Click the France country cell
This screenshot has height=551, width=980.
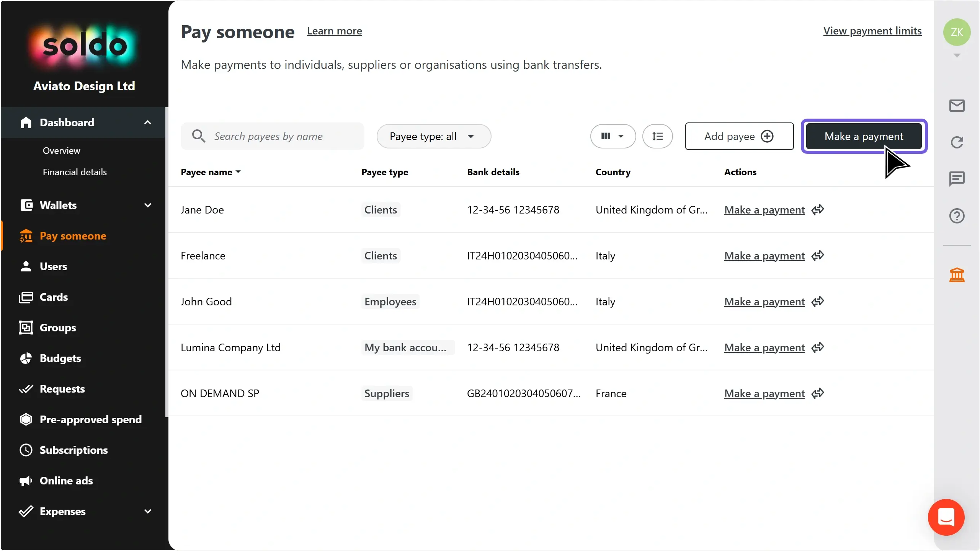click(611, 393)
